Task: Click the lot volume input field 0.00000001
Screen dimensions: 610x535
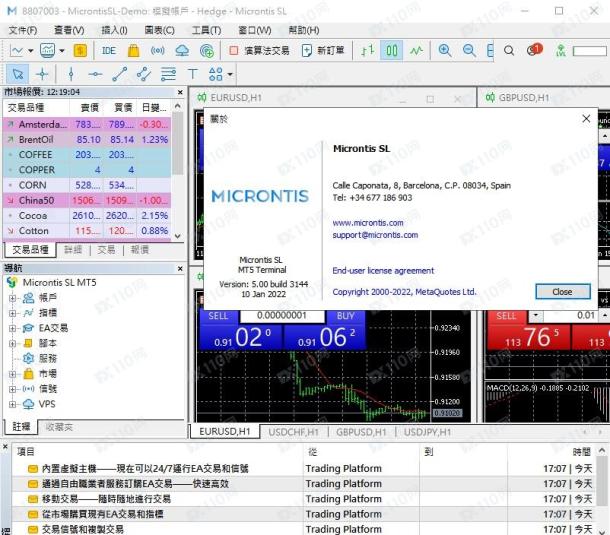Action: (x=282, y=316)
